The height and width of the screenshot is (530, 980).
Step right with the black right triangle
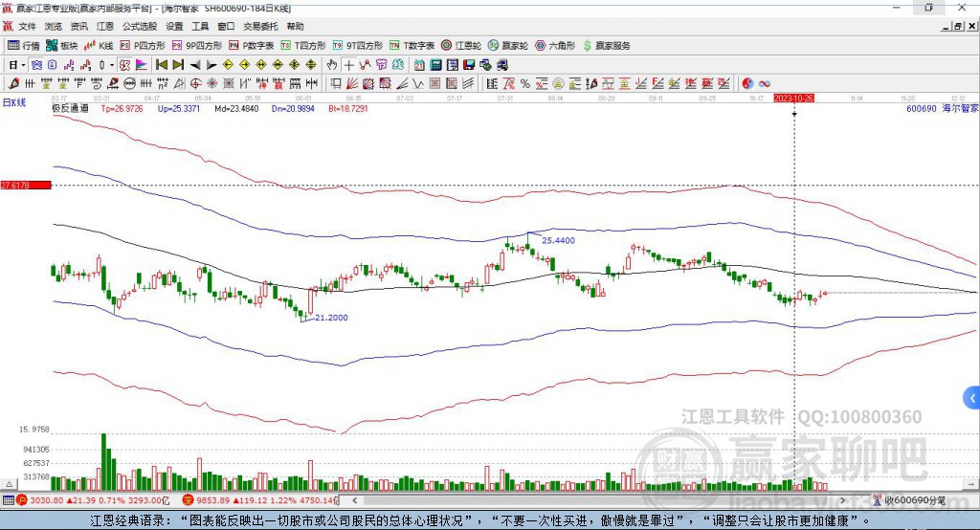pyautogui.click(x=212, y=65)
